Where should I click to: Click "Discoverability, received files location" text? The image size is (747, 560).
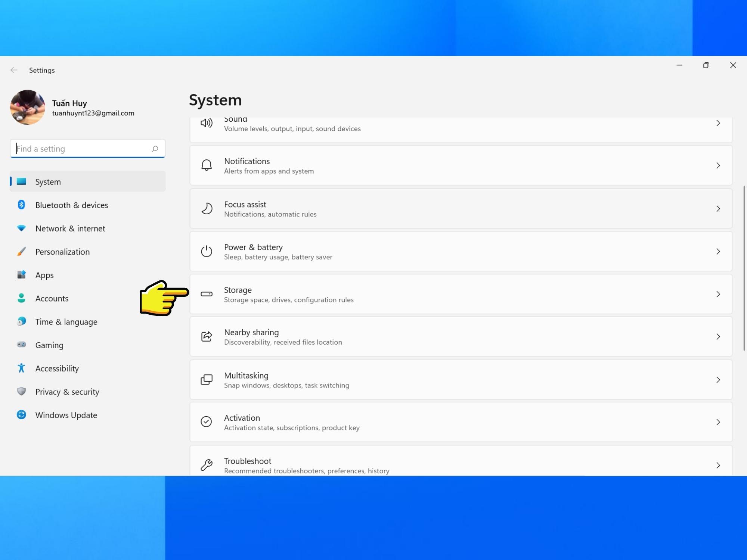(283, 342)
